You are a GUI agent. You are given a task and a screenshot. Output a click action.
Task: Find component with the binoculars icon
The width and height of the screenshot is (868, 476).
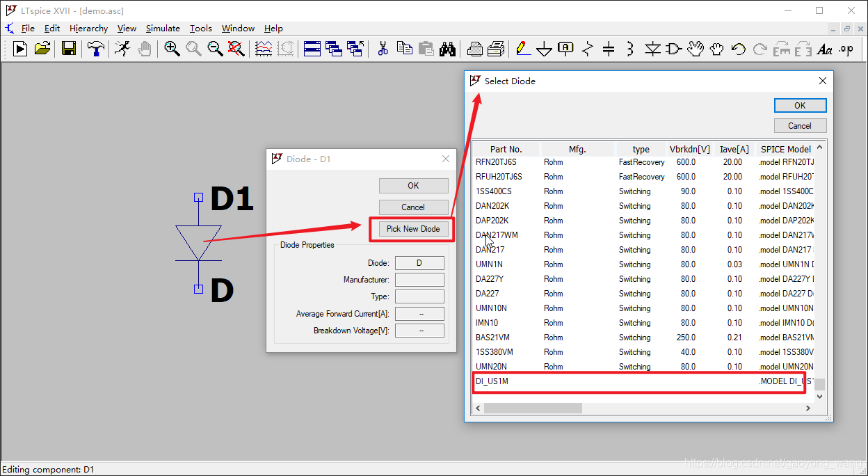click(447, 49)
